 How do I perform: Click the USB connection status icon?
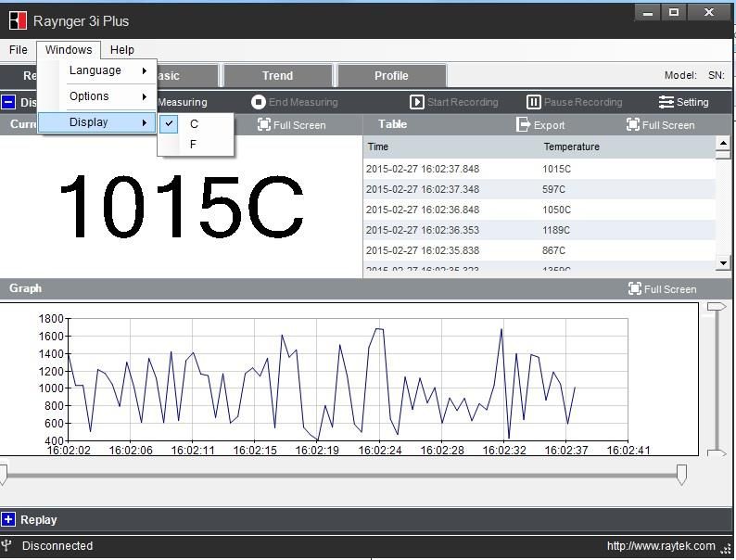point(6,545)
